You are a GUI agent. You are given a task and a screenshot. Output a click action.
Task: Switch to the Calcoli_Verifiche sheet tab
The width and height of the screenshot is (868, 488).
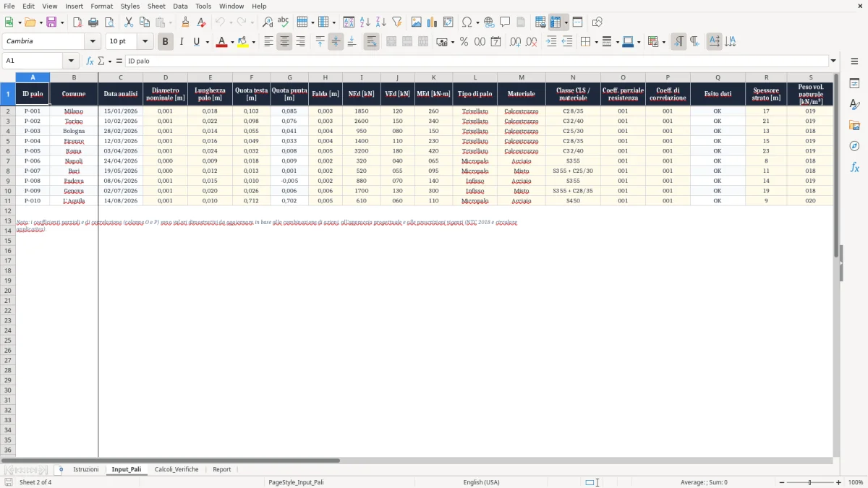[x=176, y=469]
